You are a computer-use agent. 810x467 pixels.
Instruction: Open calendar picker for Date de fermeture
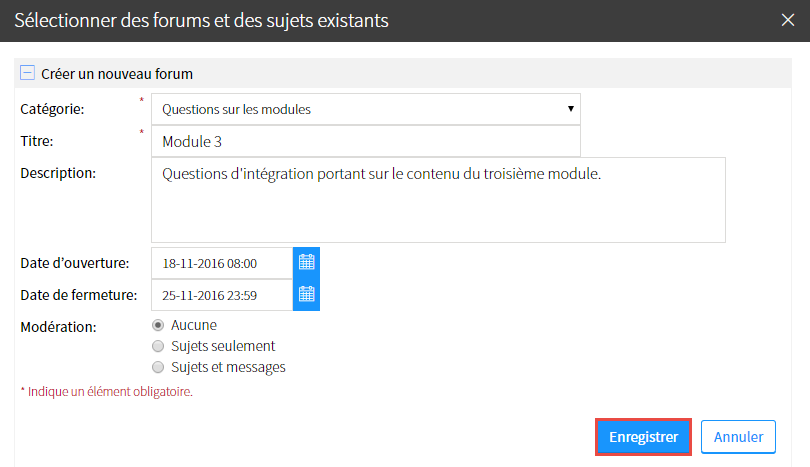tap(306, 295)
